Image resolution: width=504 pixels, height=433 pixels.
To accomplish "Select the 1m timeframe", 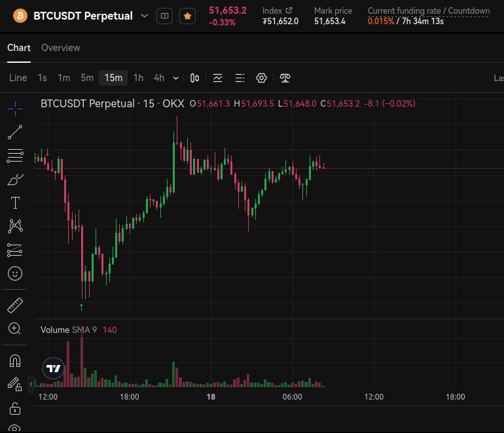I will coord(63,78).
